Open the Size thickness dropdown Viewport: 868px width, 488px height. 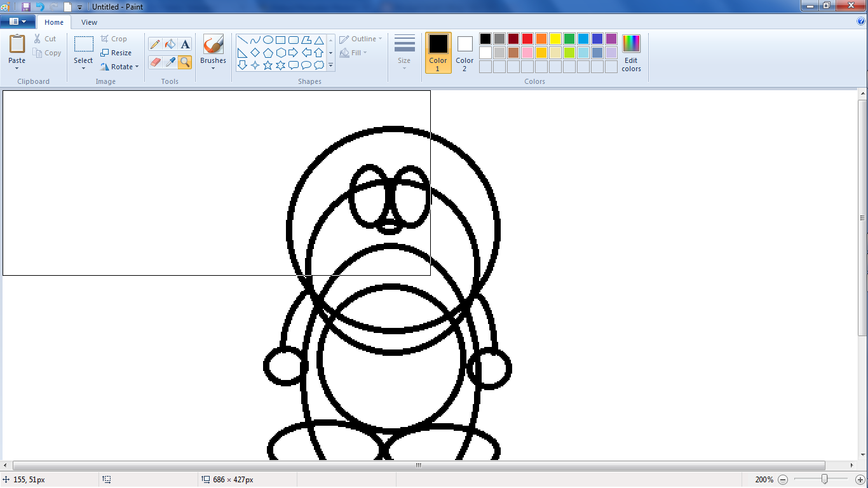[x=404, y=53]
